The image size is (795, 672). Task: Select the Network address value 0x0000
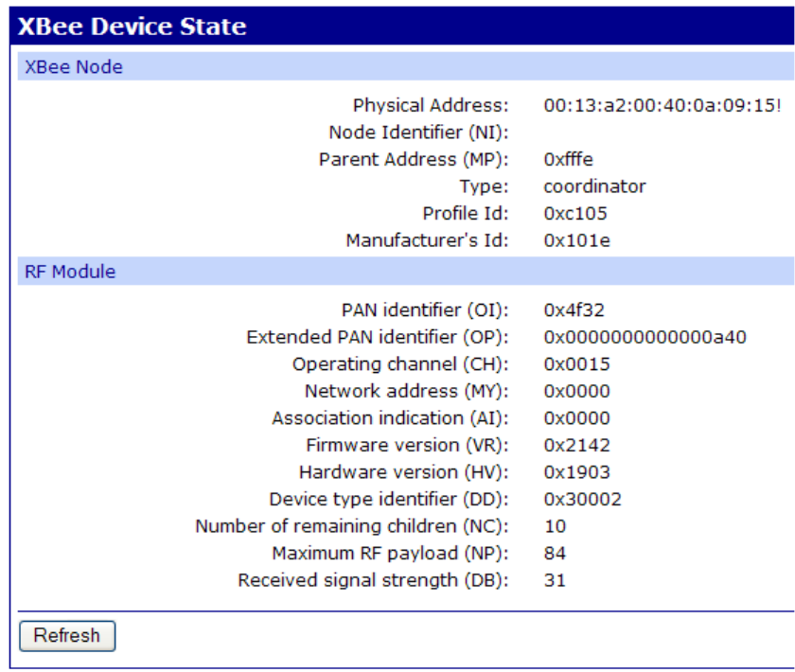point(577,391)
